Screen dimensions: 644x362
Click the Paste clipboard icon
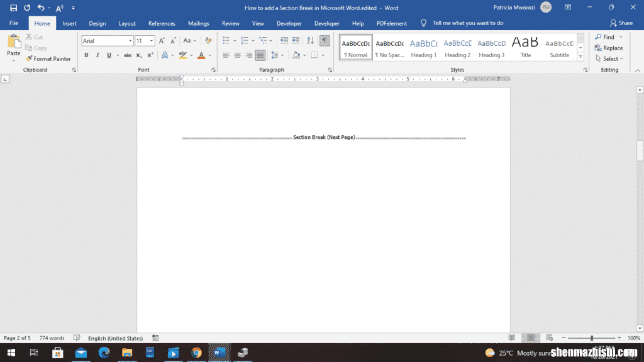(x=14, y=42)
